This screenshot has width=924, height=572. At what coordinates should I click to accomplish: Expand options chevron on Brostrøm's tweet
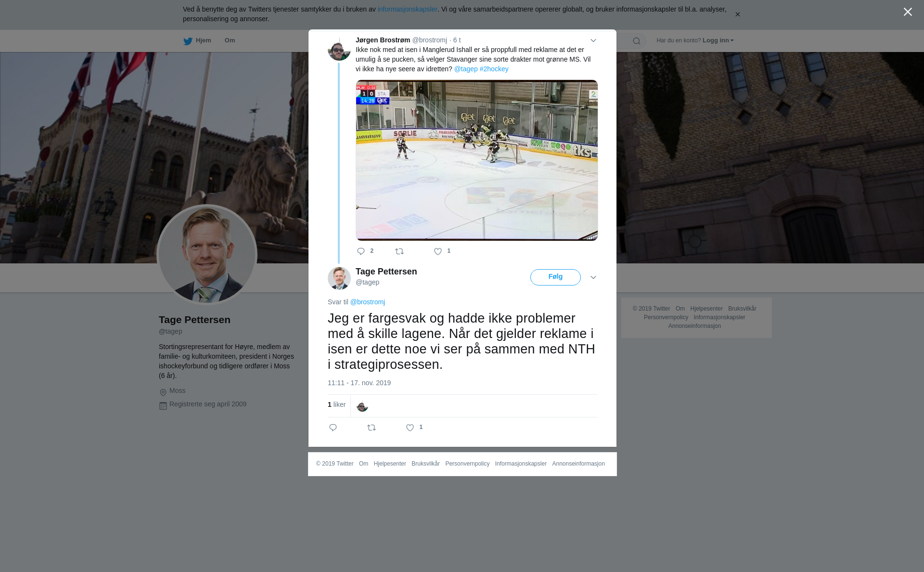[593, 40]
